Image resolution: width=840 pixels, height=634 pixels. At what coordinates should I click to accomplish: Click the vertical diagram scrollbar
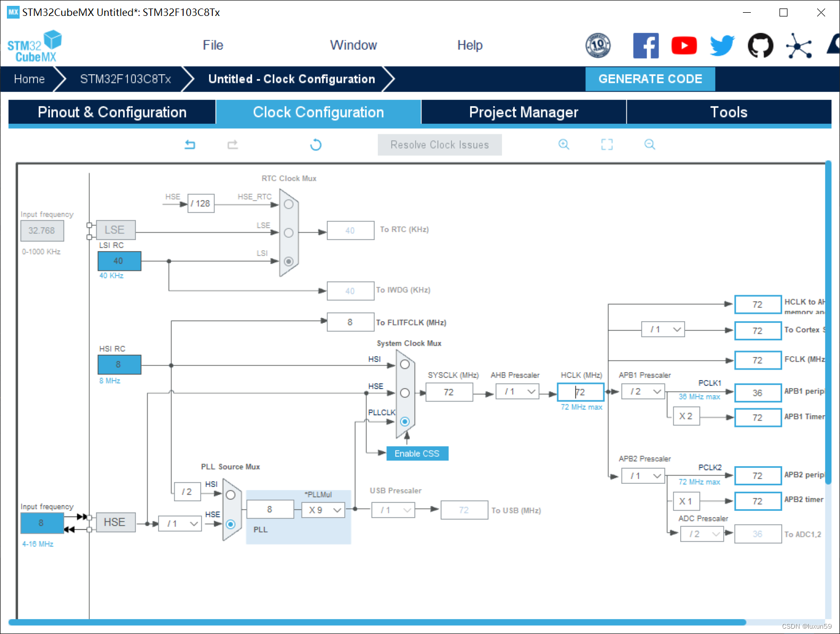pos(828,323)
